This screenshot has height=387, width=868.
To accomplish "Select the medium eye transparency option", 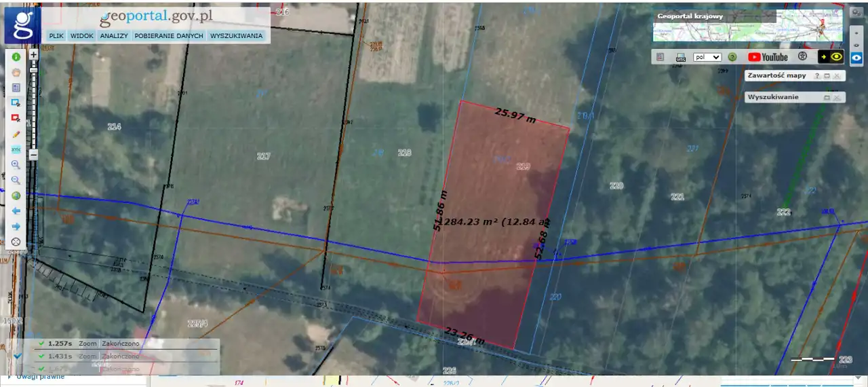I will pyautogui.click(x=856, y=45).
